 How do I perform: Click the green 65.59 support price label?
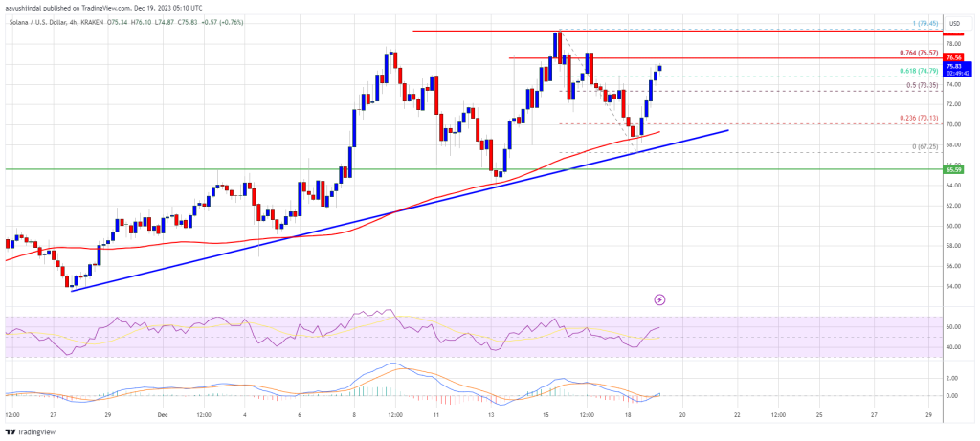click(x=954, y=168)
